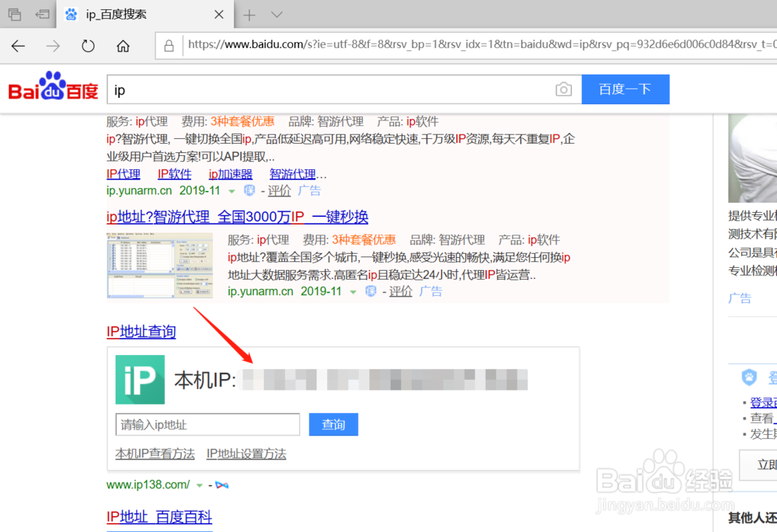Click the camera icon for image search

(564, 89)
